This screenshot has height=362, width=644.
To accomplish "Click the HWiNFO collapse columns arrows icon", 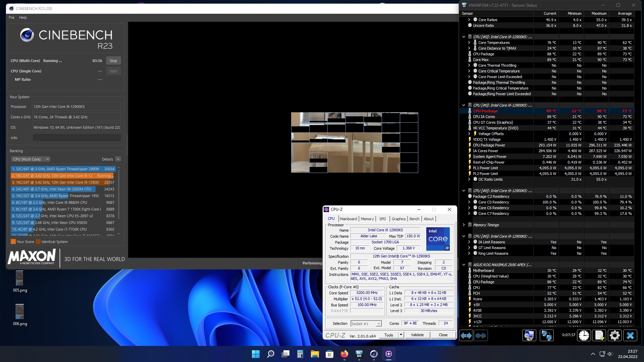I will point(481,336).
